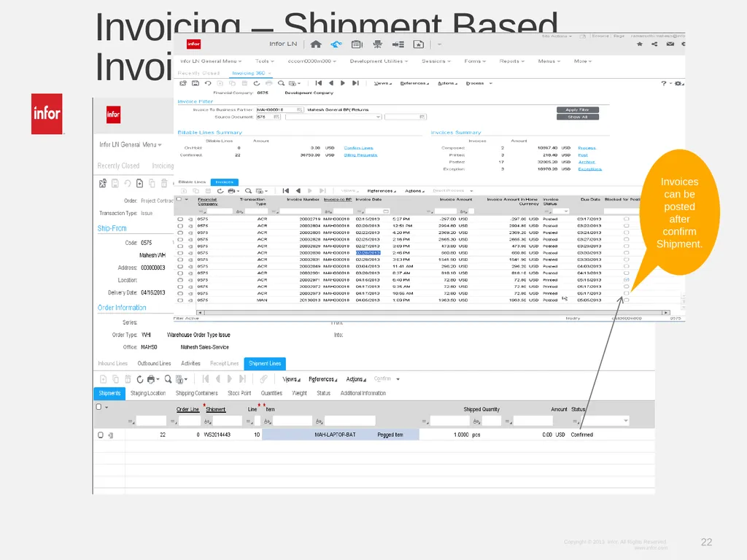Open Invoice Status filter dropdown in grid
The image size is (747, 560).
pyautogui.click(x=566, y=211)
